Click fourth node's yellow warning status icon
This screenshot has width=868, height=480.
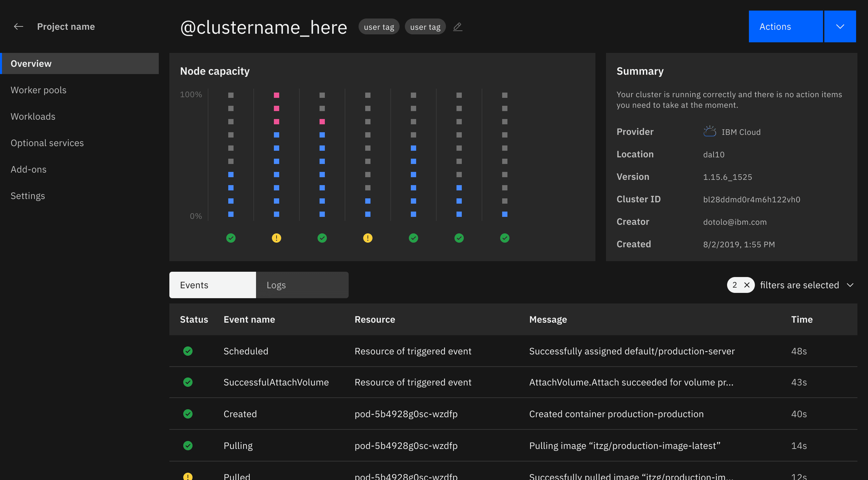(x=368, y=238)
